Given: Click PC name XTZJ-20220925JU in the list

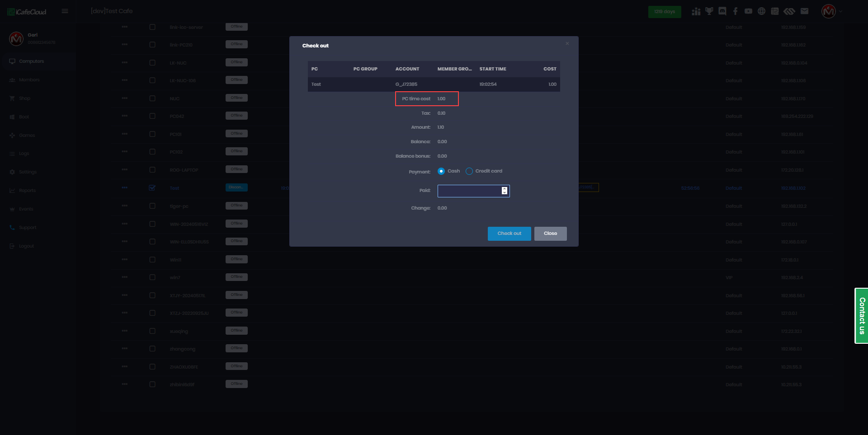Looking at the screenshot, I should [x=189, y=313].
